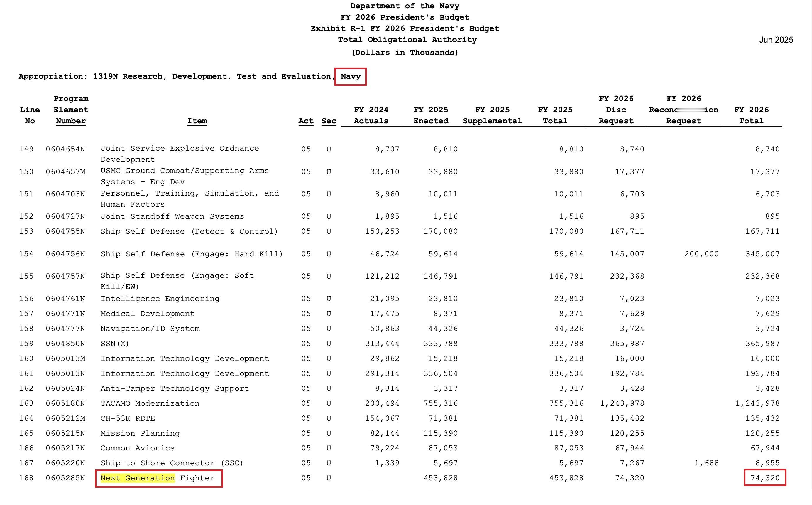Click program element 0604654N
The image size is (812, 505).
click(65, 149)
